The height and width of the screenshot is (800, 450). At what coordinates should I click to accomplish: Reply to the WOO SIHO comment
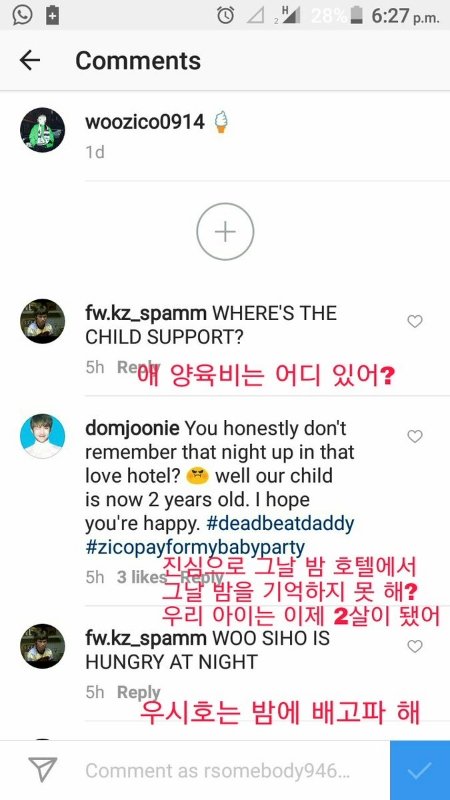pyautogui.click(x=138, y=692)
